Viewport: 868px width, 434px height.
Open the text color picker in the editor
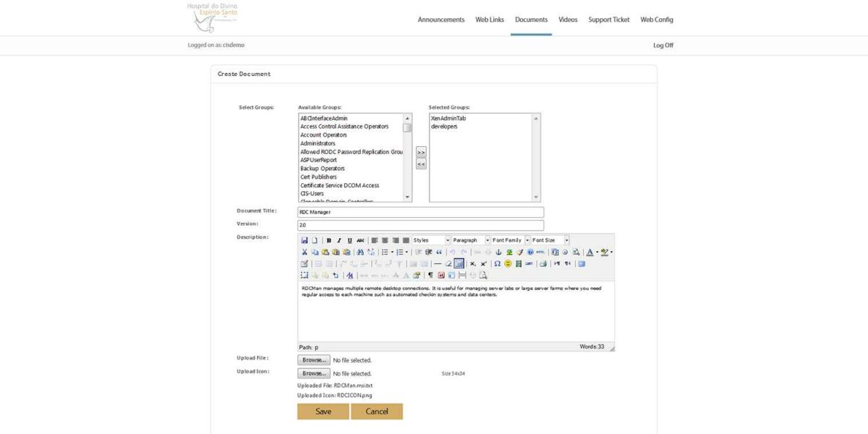tap(590, 252)
